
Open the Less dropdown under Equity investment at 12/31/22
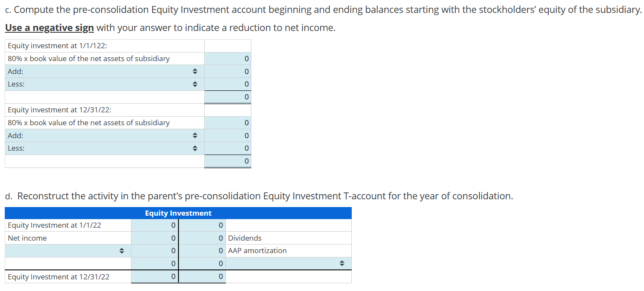[x=195, y=148]
